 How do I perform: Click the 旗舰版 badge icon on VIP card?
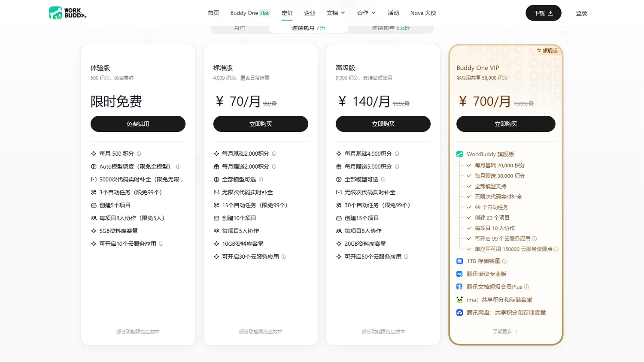[x=539, y=50]
